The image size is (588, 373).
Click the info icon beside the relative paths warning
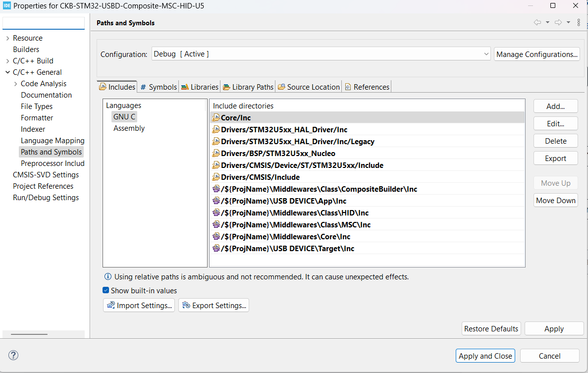tap(107, 277)
